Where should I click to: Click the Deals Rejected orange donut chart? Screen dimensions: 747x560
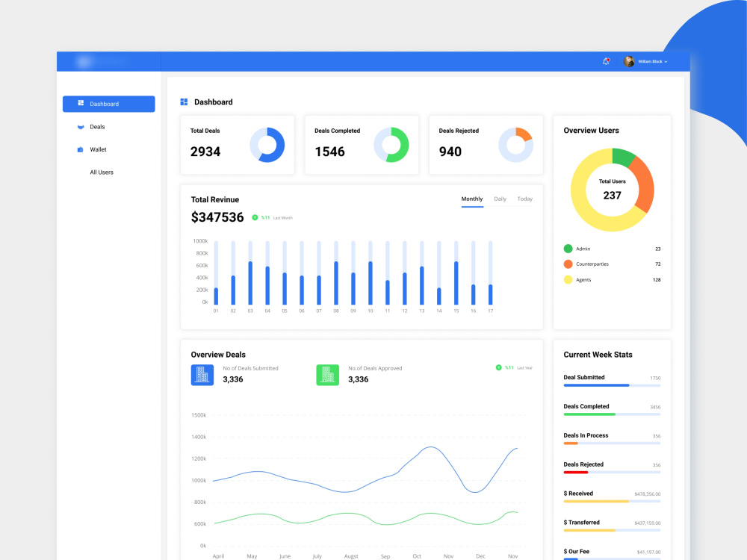(x=516, y=145)
